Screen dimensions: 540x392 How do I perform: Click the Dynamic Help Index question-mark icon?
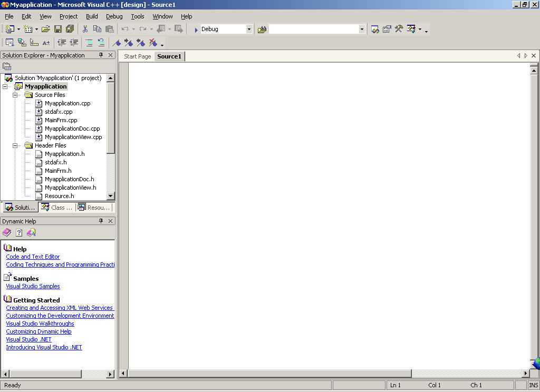[19, 233]
